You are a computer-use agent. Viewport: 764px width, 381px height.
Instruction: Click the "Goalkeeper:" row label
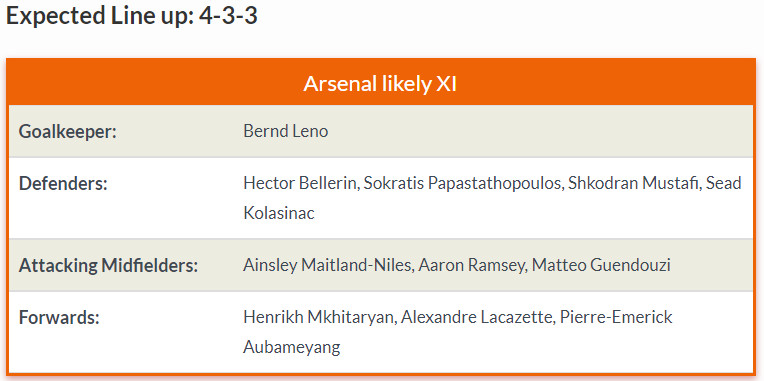68,132
